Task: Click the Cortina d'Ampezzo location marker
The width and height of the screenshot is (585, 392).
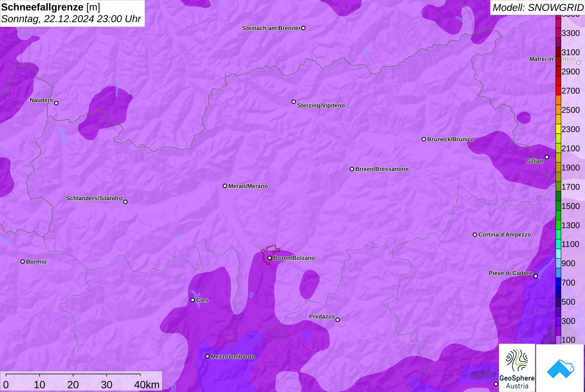Action: [x=475, y=234]
